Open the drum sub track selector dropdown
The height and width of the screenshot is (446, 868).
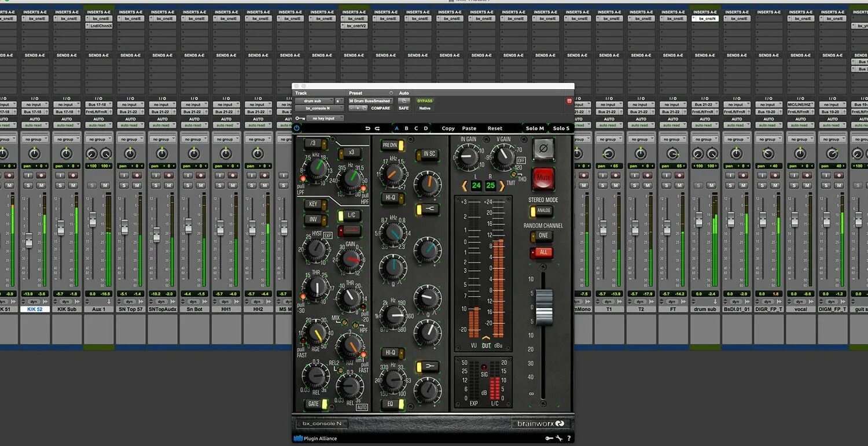[314, 101]
